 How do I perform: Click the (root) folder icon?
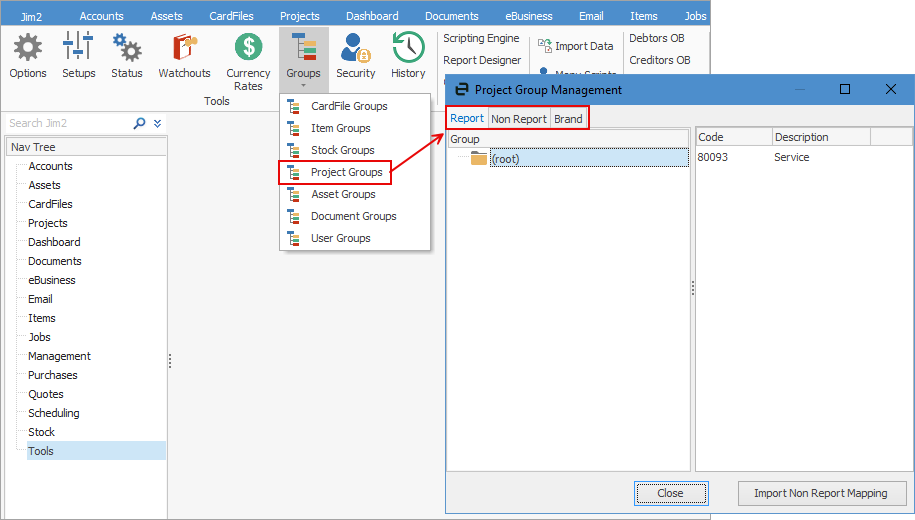(x=479, y=159)
